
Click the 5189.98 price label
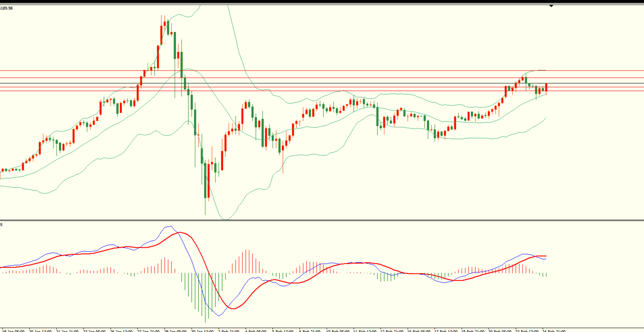tap(7, 8)
